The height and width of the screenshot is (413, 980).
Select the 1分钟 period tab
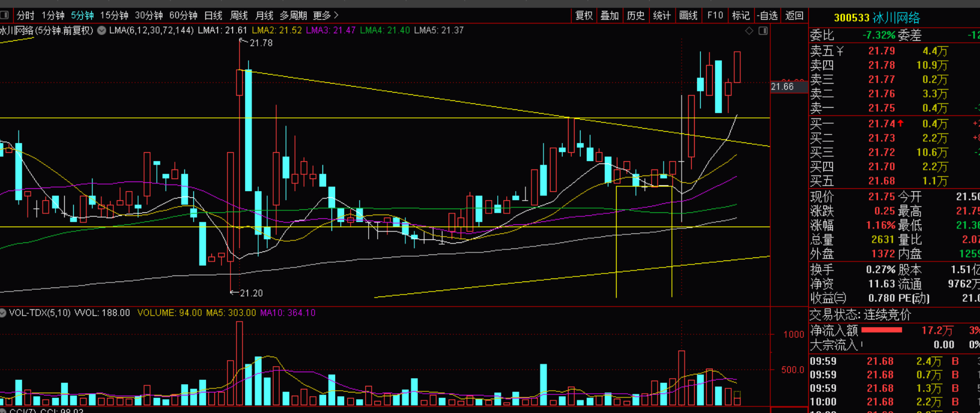point(53,15)
